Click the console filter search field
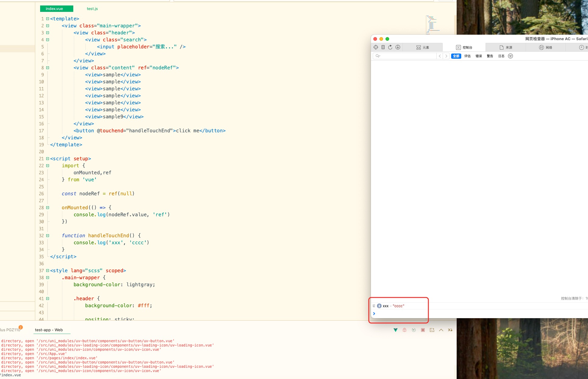Screen dimensions: 588x379 coord(405,56)
